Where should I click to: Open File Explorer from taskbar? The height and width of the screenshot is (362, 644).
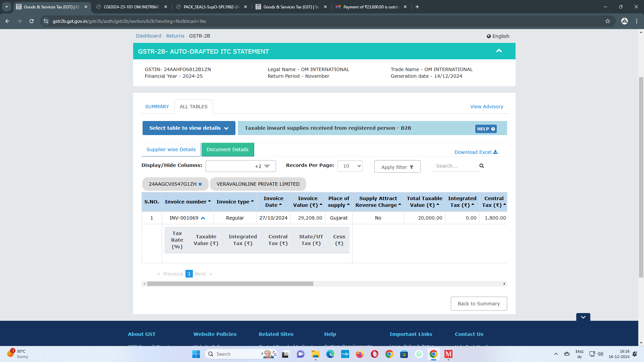(x=315, y=354)
